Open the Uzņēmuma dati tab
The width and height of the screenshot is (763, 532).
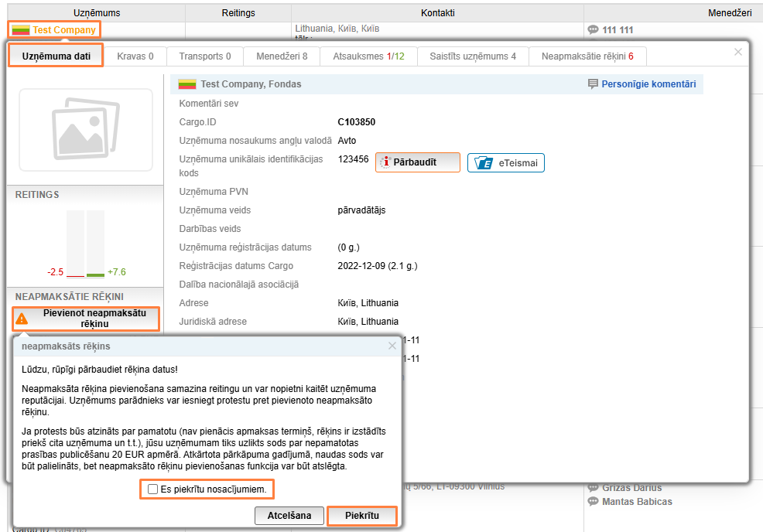pos(56,56)
